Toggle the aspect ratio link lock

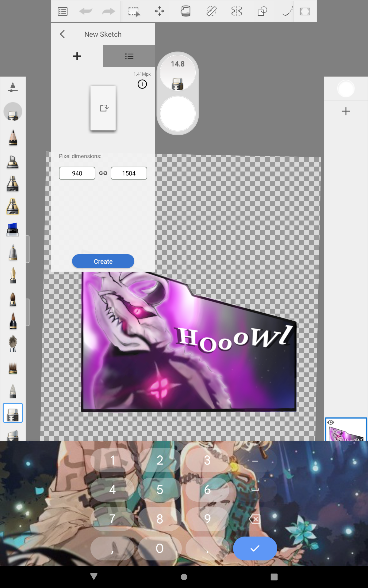pos(103,173)
